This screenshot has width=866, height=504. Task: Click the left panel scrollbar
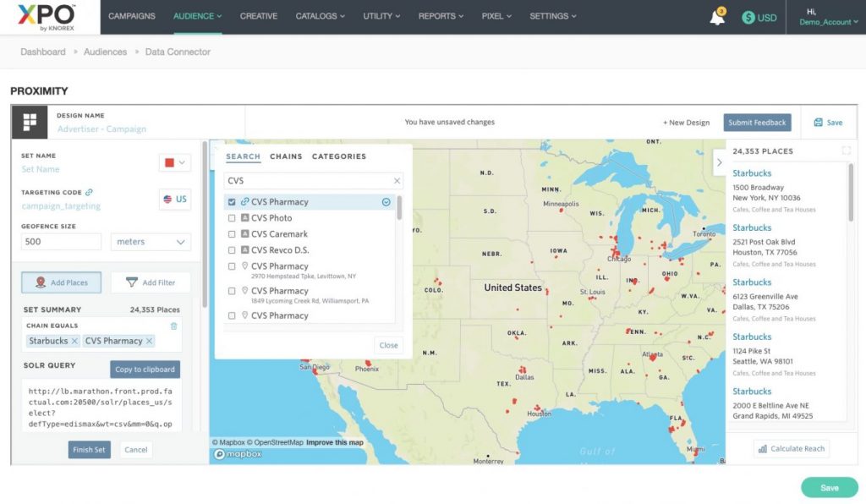(205, 223)
